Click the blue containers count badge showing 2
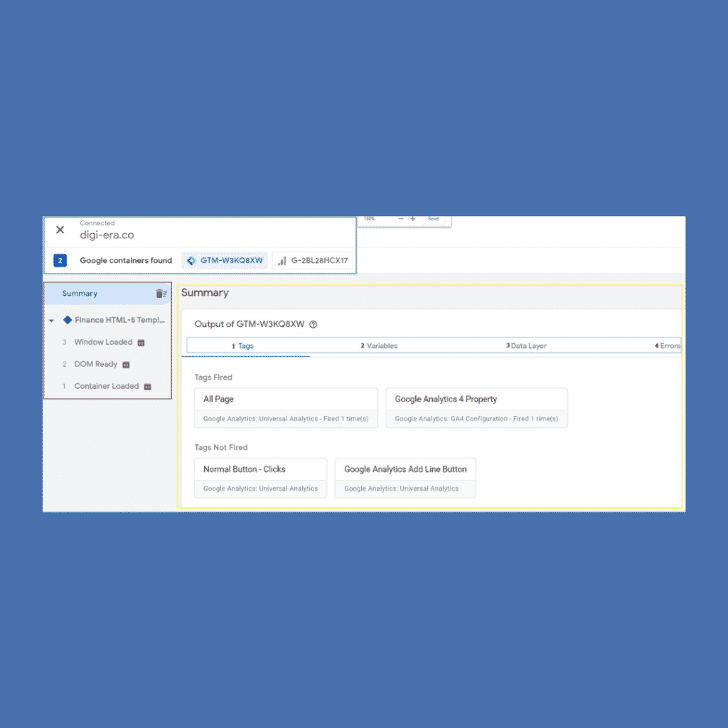 point(60,261)
